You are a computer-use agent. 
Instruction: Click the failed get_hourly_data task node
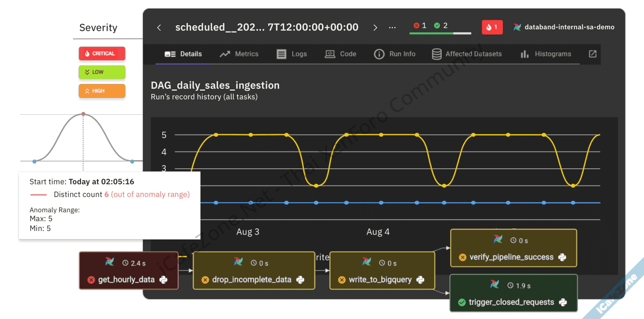[x=128, y=271]
